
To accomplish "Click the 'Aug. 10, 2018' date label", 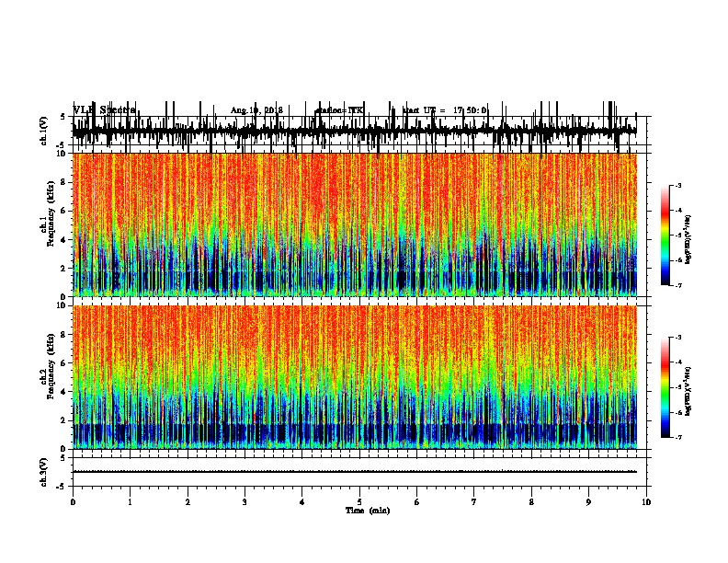I will (x=256, y=110).
